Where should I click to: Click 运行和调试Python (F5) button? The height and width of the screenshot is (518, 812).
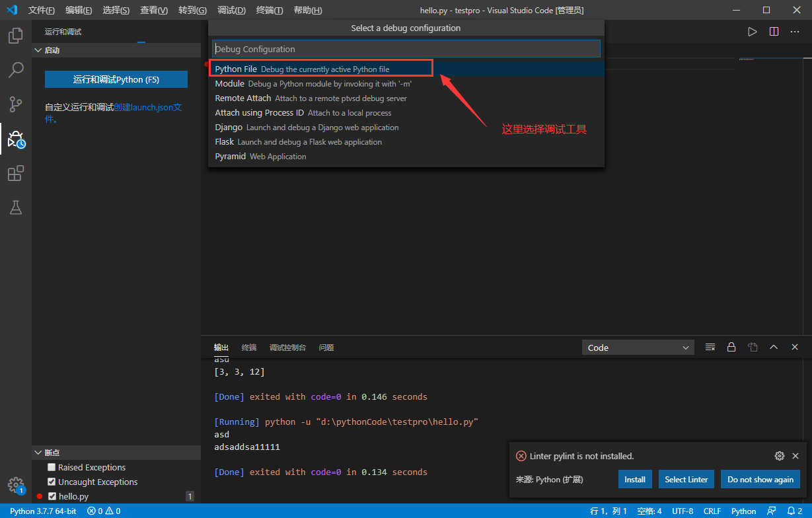point(116,79)
